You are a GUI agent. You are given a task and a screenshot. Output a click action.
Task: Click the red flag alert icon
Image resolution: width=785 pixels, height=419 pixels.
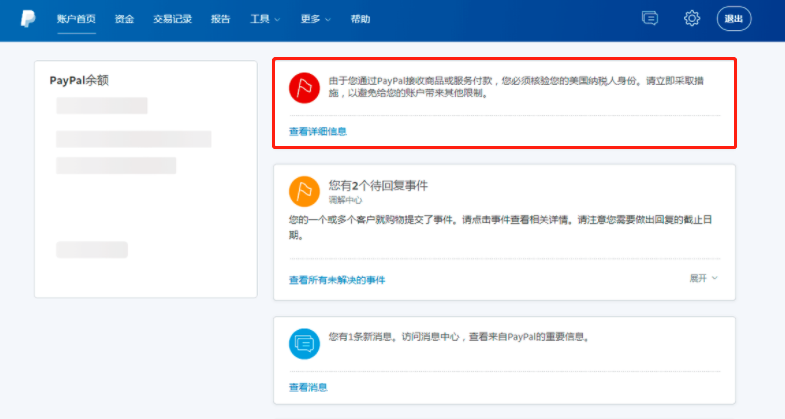pos(304,88)
